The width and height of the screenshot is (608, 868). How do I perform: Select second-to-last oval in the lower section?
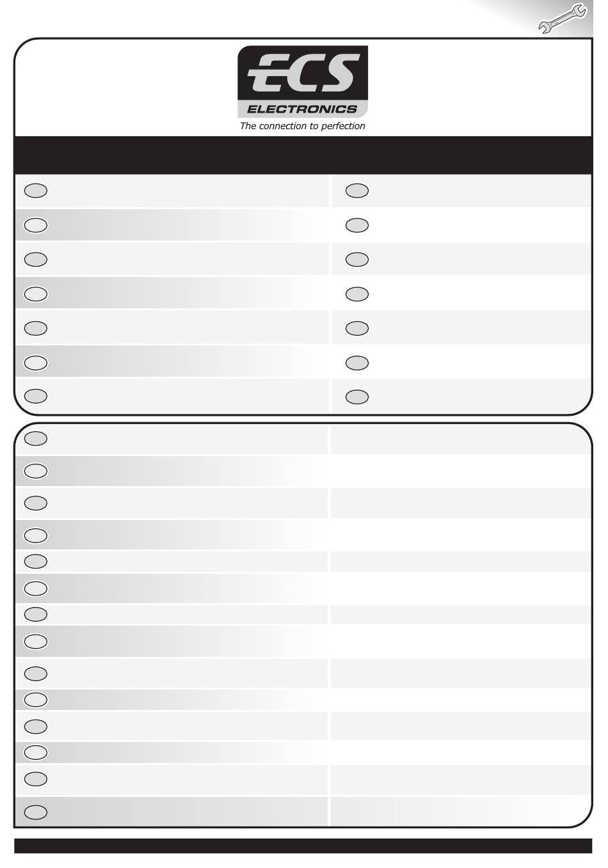pyautogui.click(x=36, y=779)
